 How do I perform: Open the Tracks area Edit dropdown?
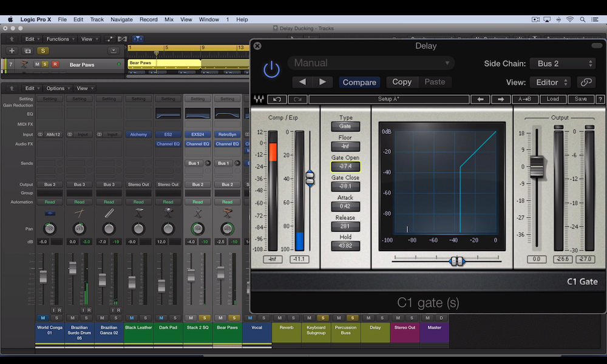coord(32,39)
